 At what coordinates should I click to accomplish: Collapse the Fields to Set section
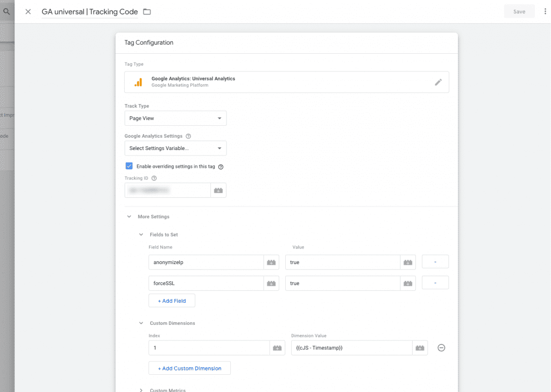click(x=142, y=234)
